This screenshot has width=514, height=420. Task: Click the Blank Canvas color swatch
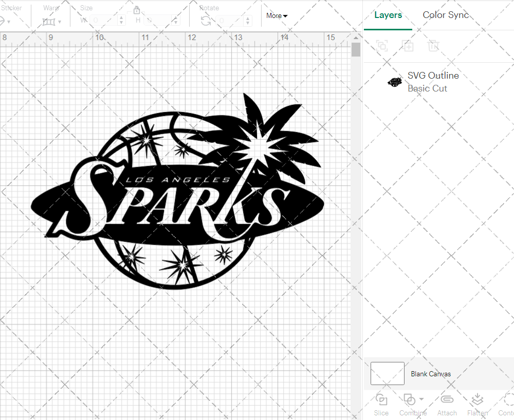coord(387,374)
